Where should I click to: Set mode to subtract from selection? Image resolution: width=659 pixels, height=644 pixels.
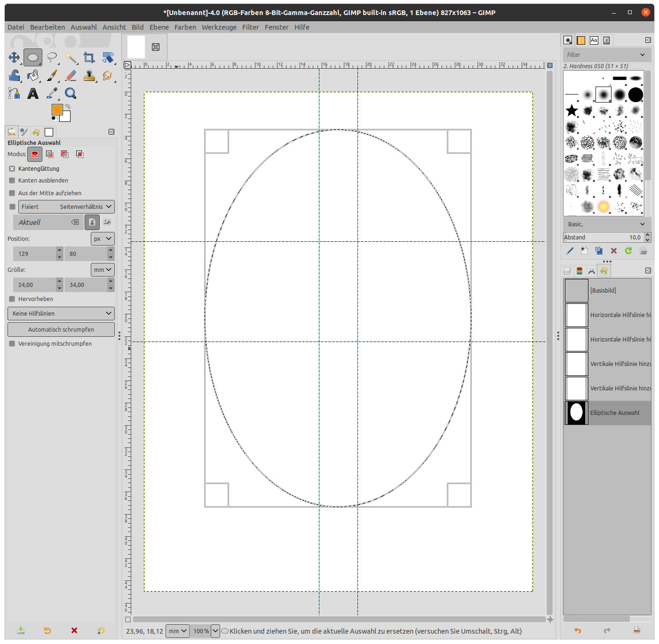65,154
